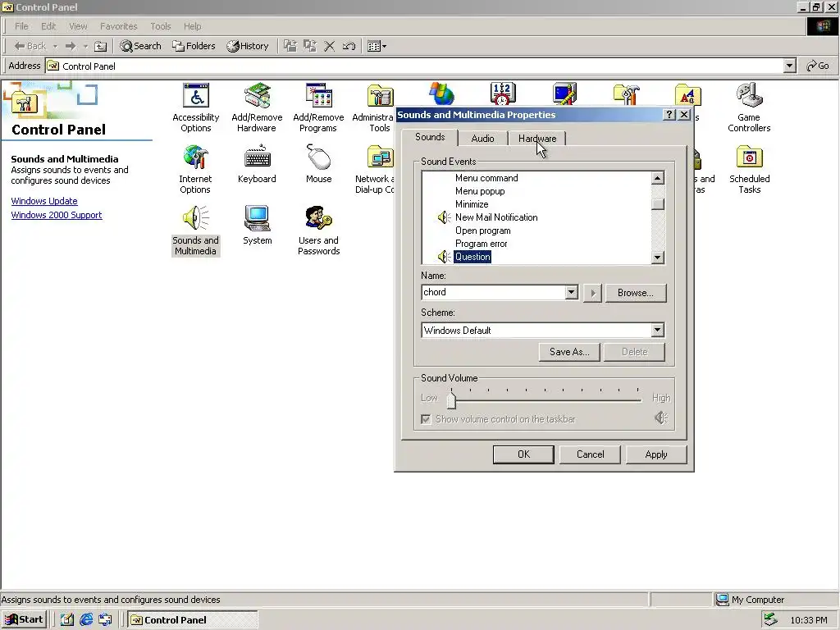Viewport: 840px width, 630px height.
Task: Click the Undo toolbar icon
Action: pos(349,46)
